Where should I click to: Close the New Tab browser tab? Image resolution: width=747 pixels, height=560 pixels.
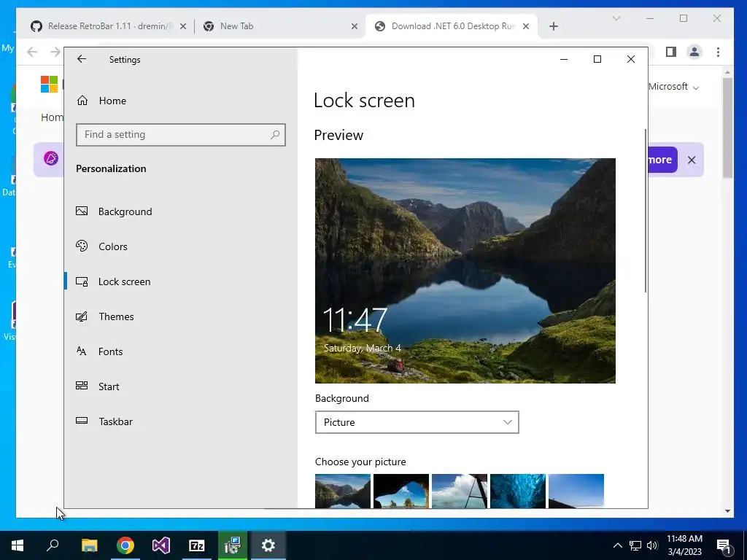[355, 26]
